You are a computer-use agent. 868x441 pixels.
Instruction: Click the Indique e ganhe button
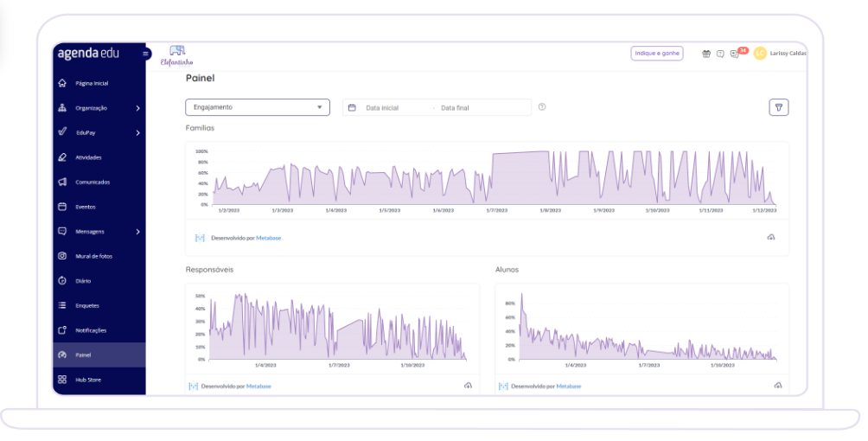point(656,54)
